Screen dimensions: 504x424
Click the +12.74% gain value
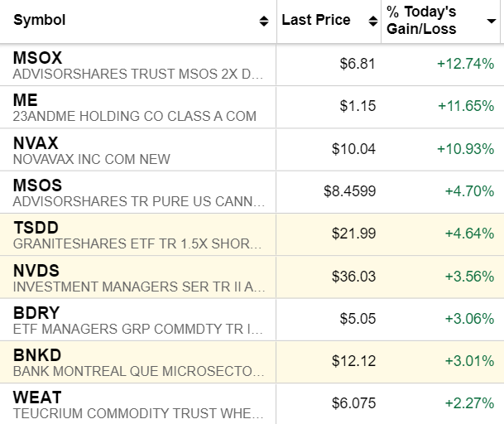[465, 65]
